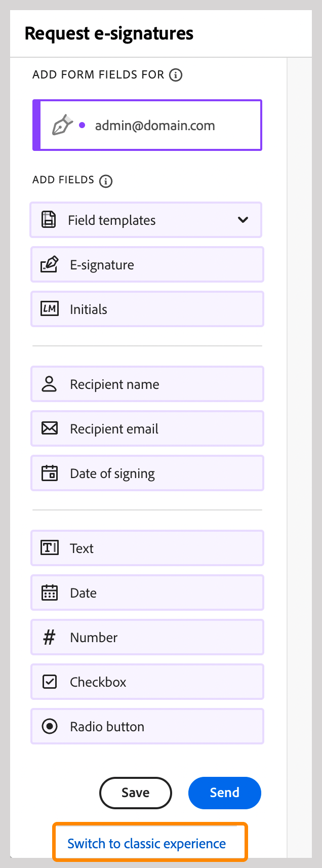Click the Checkbox field icon
This screenshot has width=322, height=868.
tap(49, 682)
